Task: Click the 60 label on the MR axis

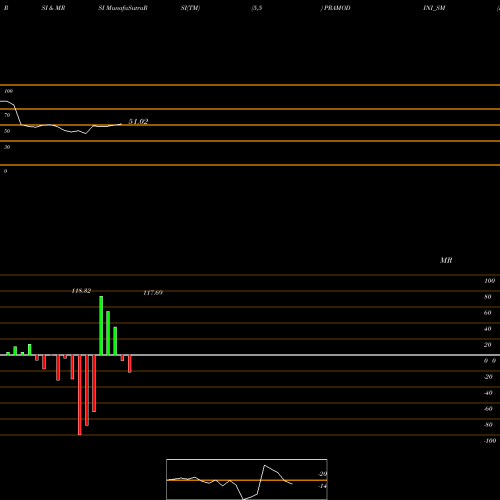Action: (488, 313)
